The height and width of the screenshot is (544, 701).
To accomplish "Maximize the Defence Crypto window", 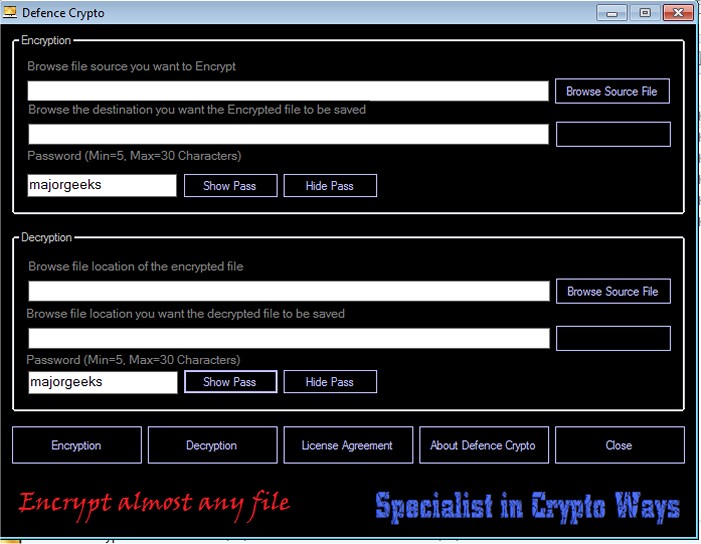I will [x=645, y=13].
